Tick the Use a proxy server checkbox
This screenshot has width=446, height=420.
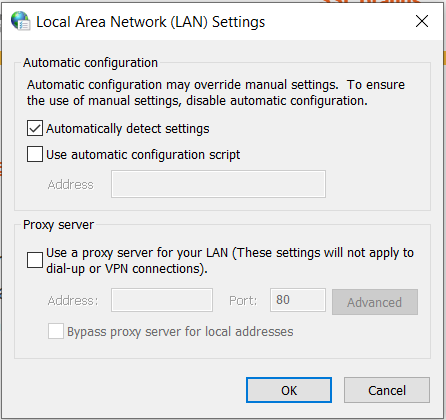click(x=35, y=260)
